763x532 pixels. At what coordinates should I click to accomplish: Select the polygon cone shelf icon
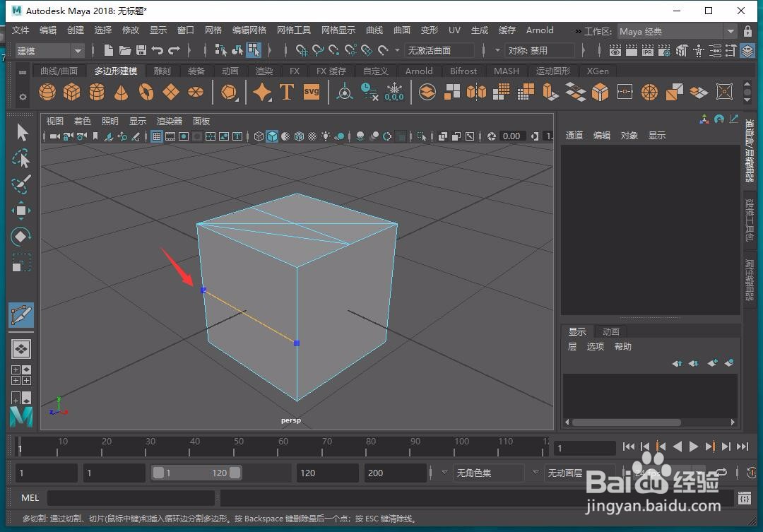[121, 92]
